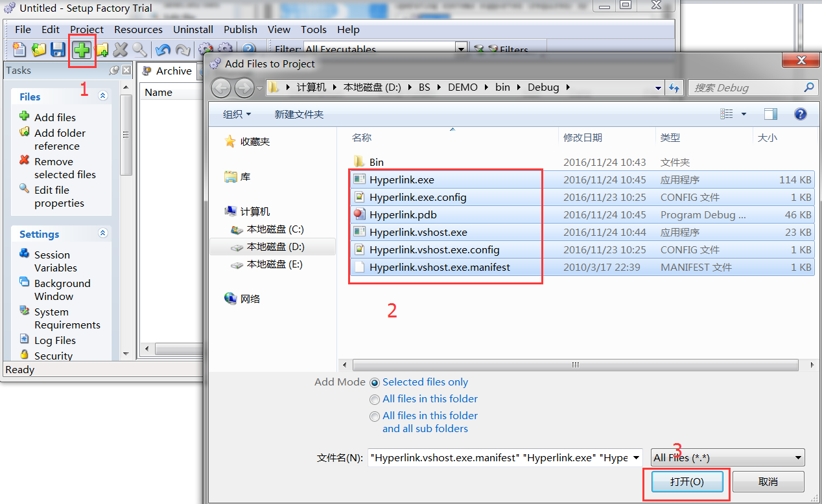The image size is (822, 504).
Task: Click the 取消 cancel button
Action: [768, 481]
